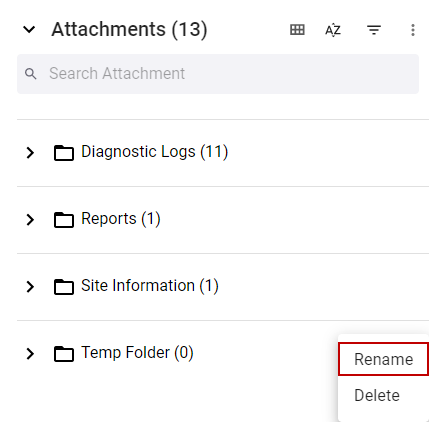The width and height of the screenshot is (429, 422).
Task: Select the Reports (1) label
Action: pyautogui.click(x=121, y=219)
